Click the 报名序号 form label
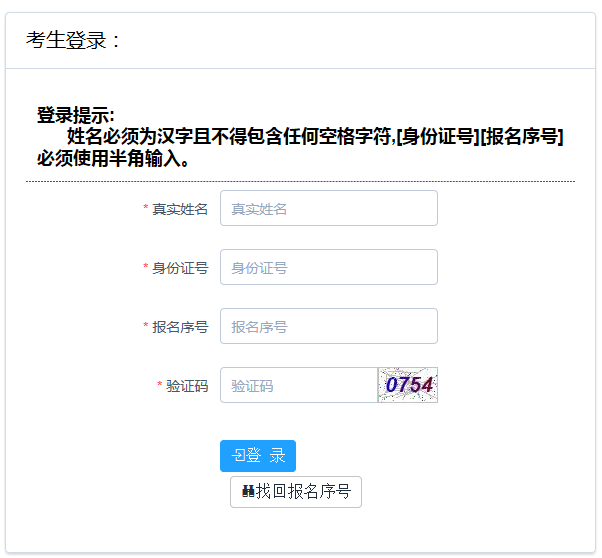602x558 pixels. pos(180,327)
